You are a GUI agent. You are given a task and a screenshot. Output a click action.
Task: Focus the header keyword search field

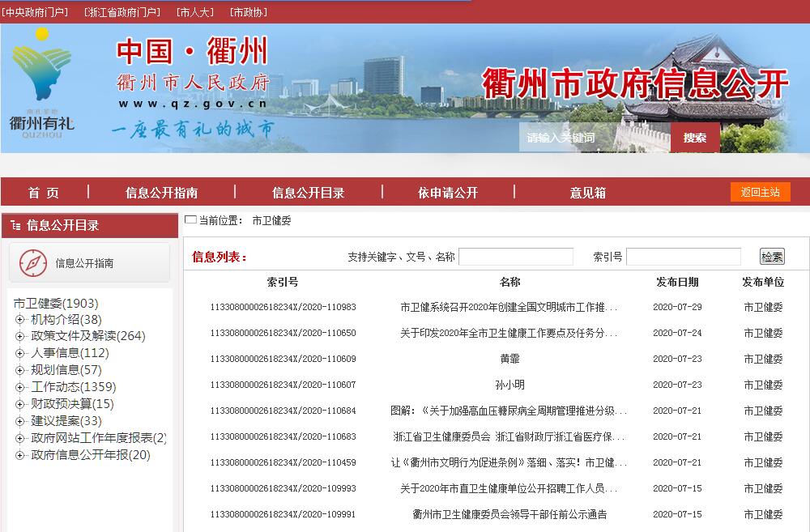click(595, 138)
